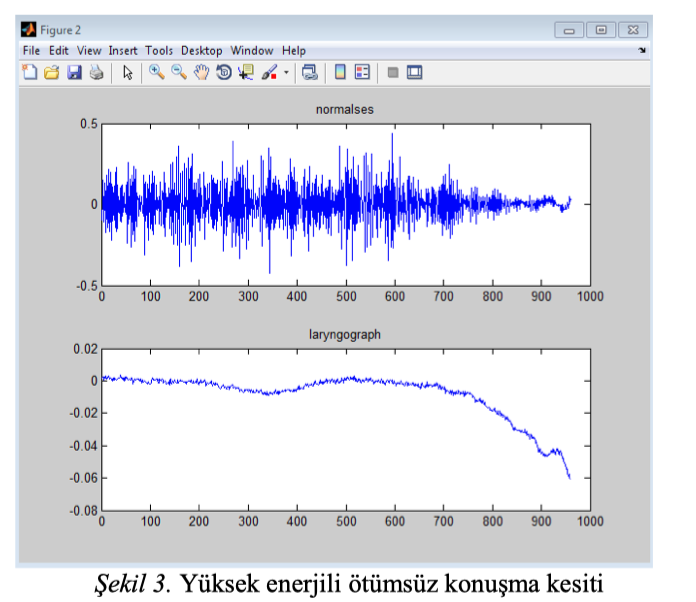Click the Link Plot button
696x602 pixels.
point(310,72)
